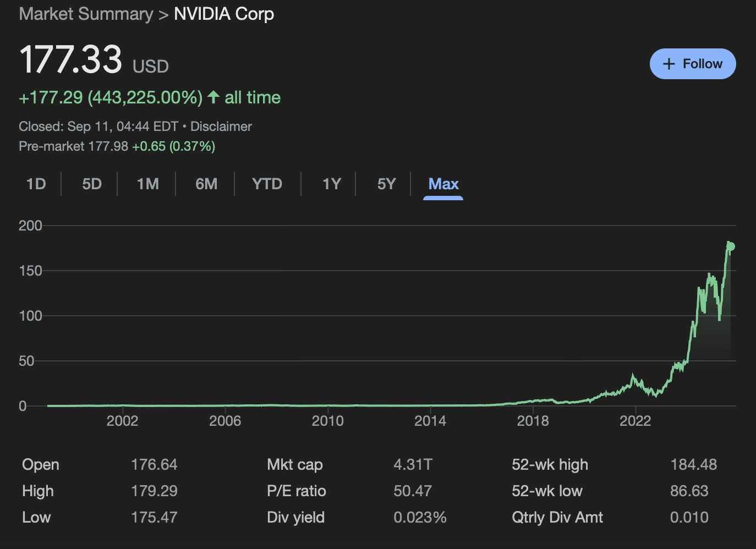Click the Mkt cap value 4.31T
The image size is (756, 549).
(413, 464)
